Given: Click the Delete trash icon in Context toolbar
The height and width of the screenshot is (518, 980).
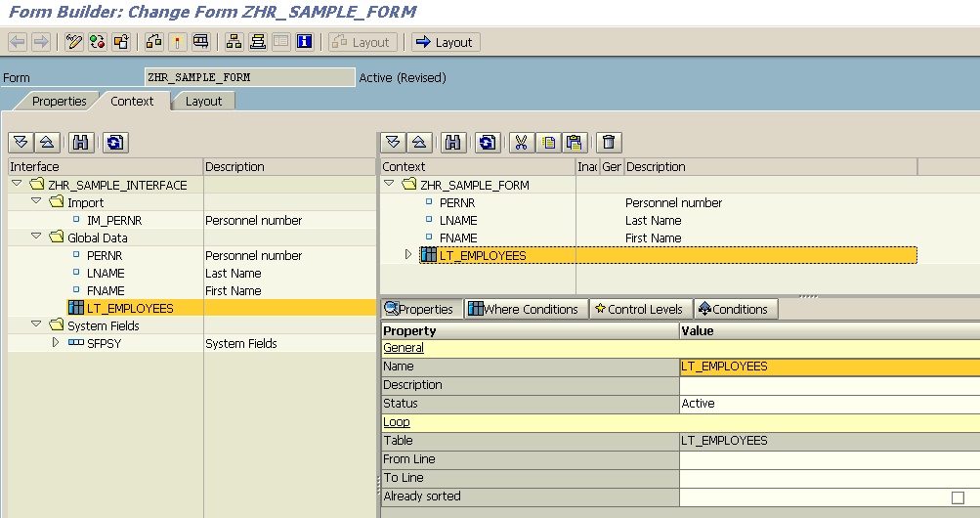Looking at the screenshot, I should point(609,143).
